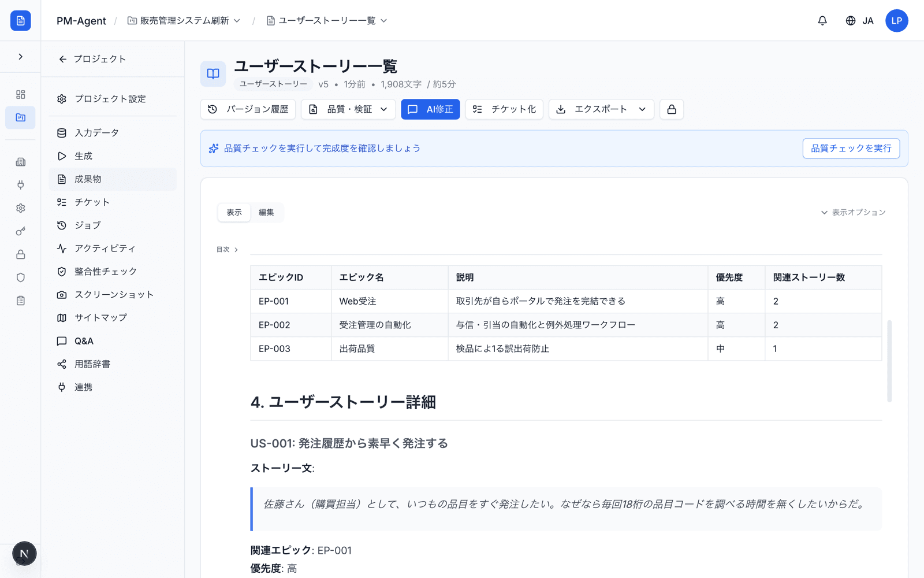The height and width of the screenshot is (578, 924).
Task: Open 整合性チェック in sidebar
Action: (x=113, y=272)
